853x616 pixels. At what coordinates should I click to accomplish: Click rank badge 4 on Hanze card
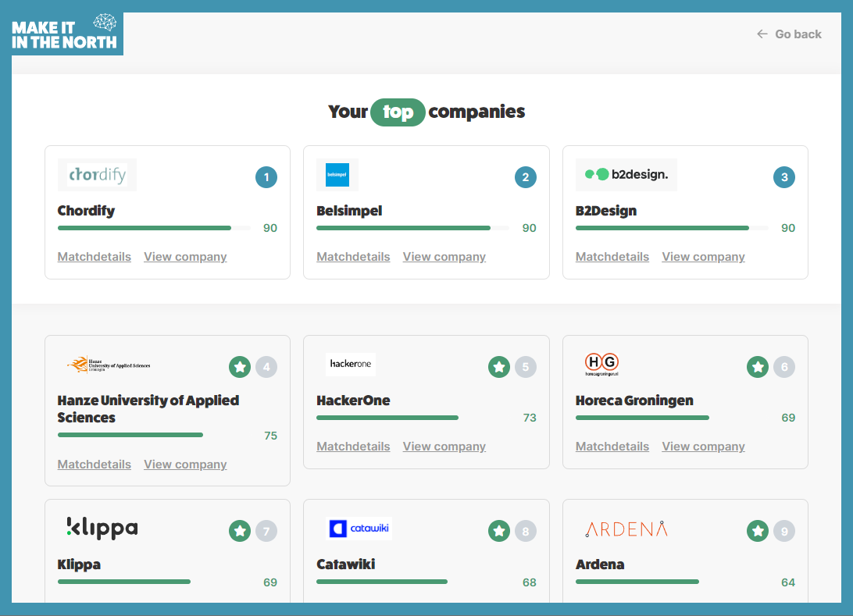(266, 367)
